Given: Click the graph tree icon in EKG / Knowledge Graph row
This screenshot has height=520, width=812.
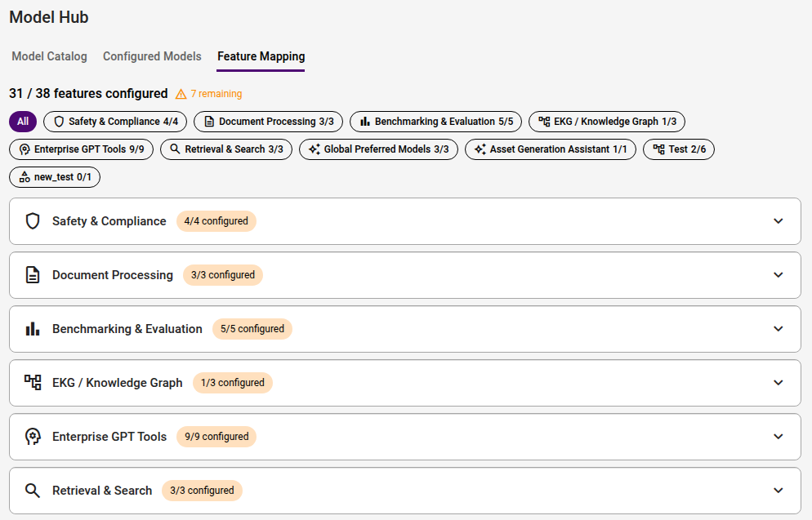Looking at the screenshot, I should tap(33, 382).
